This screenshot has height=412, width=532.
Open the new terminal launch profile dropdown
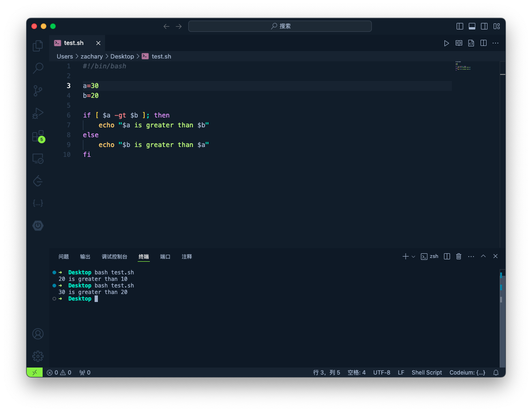click(x=414, y=257)
